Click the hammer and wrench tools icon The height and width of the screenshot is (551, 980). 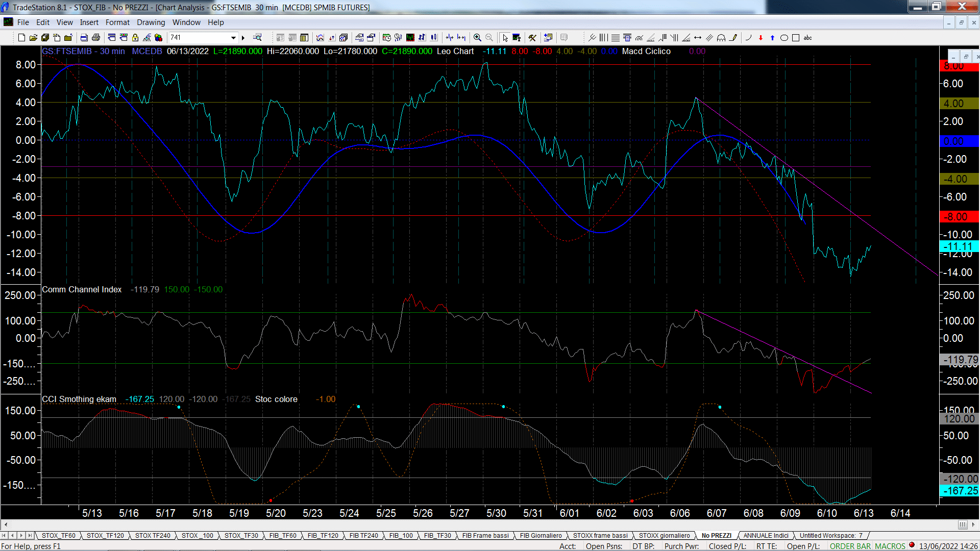point(532,37)
